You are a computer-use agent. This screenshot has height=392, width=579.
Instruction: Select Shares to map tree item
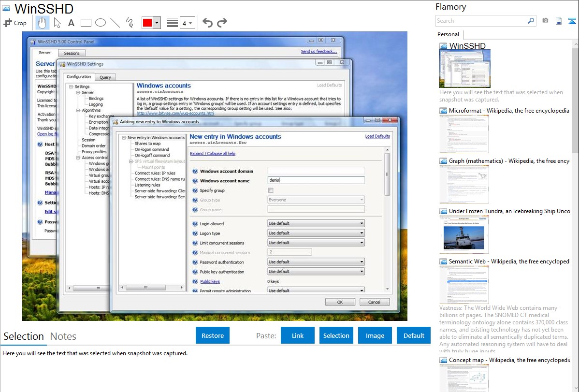pos(148,144)
